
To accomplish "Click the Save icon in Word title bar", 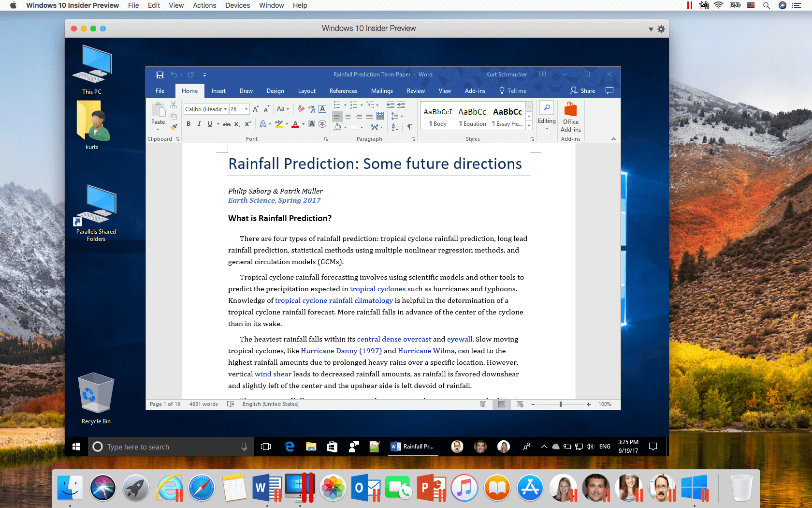I will [160, 75].
